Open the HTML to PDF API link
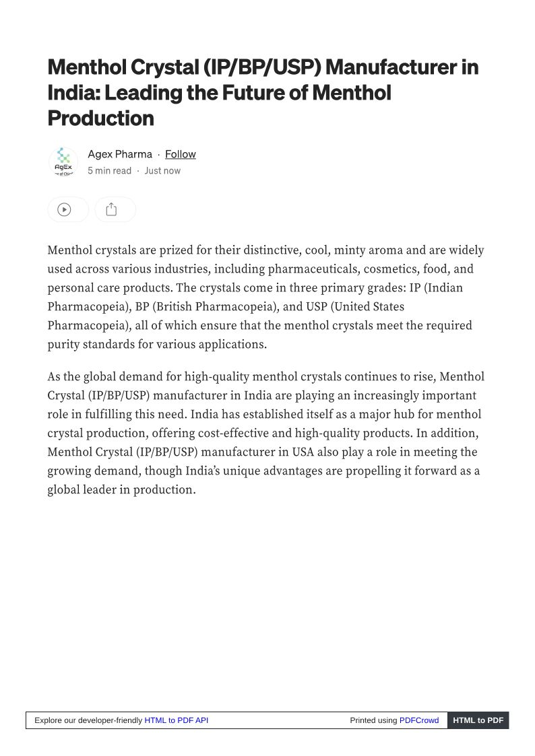This screenshot has width=535, height=756. 176,720
